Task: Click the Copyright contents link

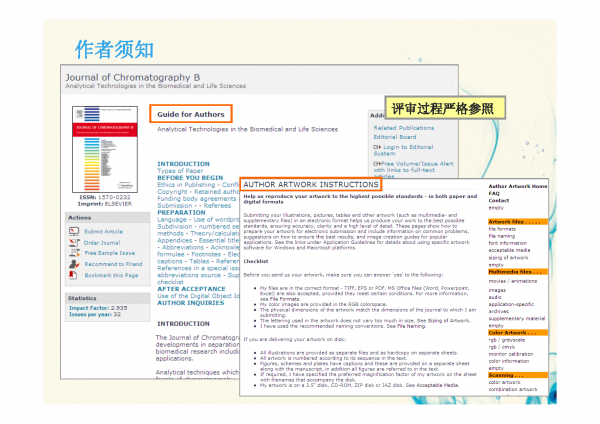Action: click(x=172, y=191)
